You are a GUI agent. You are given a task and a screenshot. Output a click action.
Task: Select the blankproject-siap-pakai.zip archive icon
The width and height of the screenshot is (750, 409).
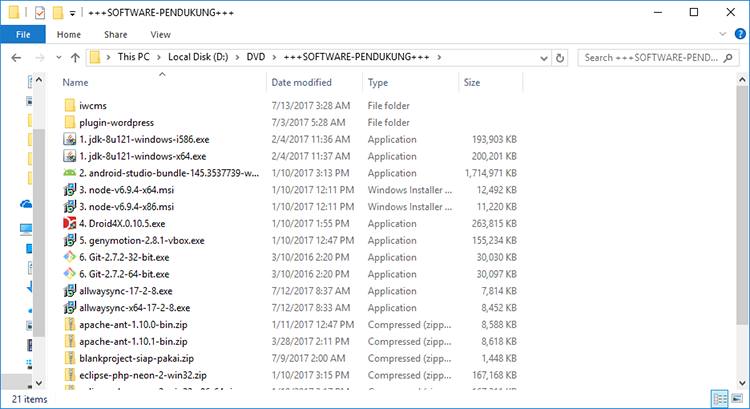(70, 358)
